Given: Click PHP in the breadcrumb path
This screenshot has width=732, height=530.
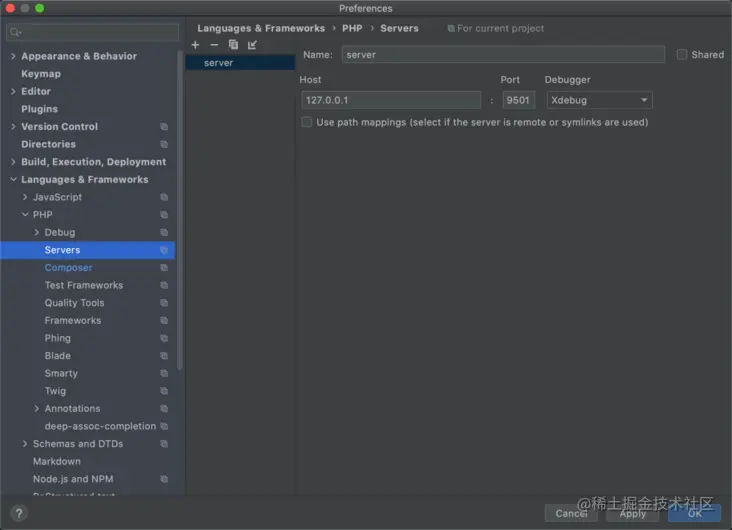Looking at the screenshot, I should (352, 28).
